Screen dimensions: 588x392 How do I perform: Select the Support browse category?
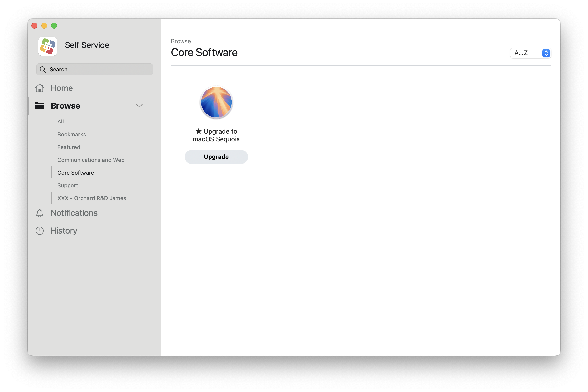coord(67,185)
